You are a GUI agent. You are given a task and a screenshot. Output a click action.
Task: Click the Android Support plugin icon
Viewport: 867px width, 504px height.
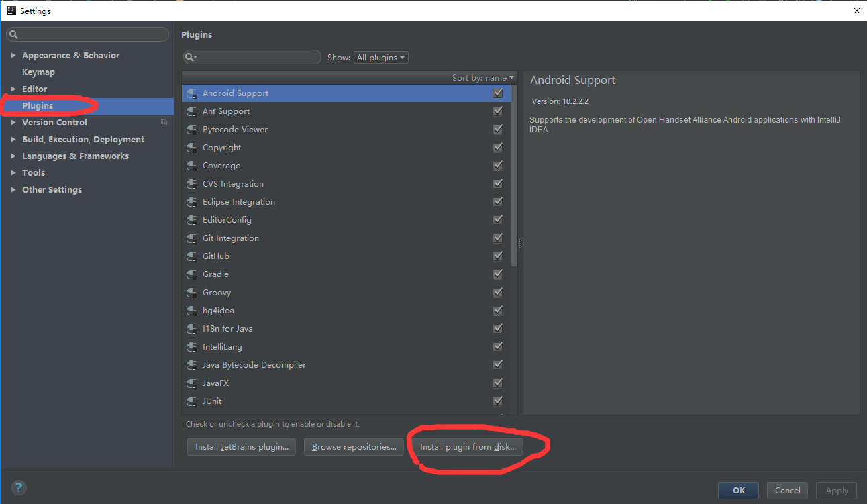[x=191, y=93]
